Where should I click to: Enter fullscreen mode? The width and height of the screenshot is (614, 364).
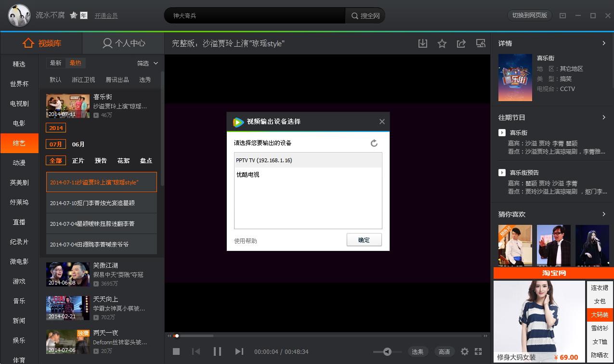click(x=478, y=351)
